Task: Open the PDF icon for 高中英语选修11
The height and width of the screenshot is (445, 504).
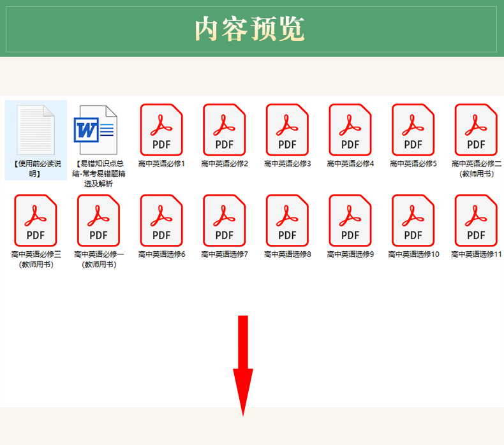Action: (x=477, y=221)
